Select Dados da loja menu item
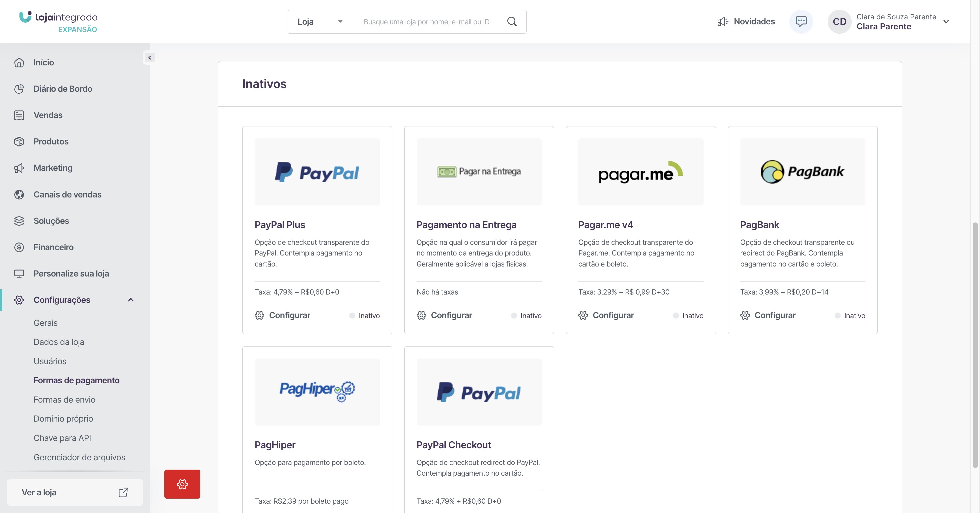The image size is (980, 513). 59,342
